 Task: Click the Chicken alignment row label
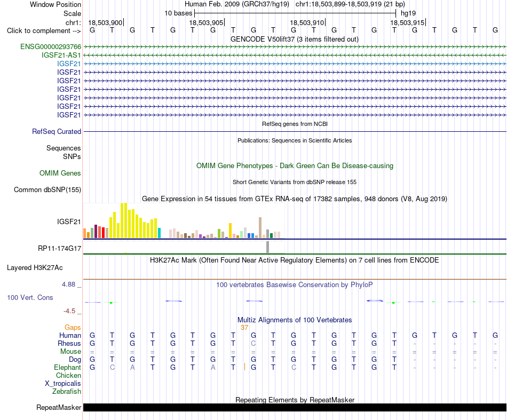coord(68,375)
